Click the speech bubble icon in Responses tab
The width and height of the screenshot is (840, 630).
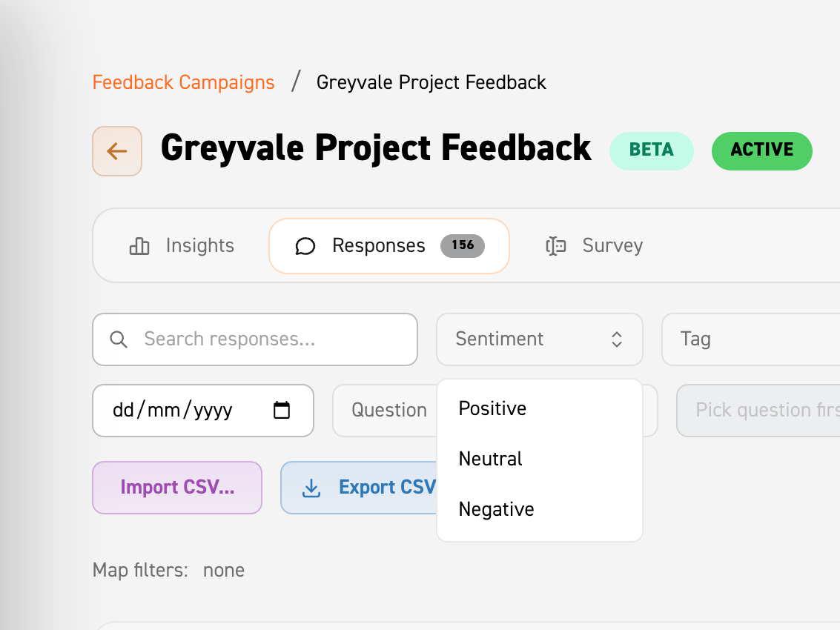tap(305, 246)
